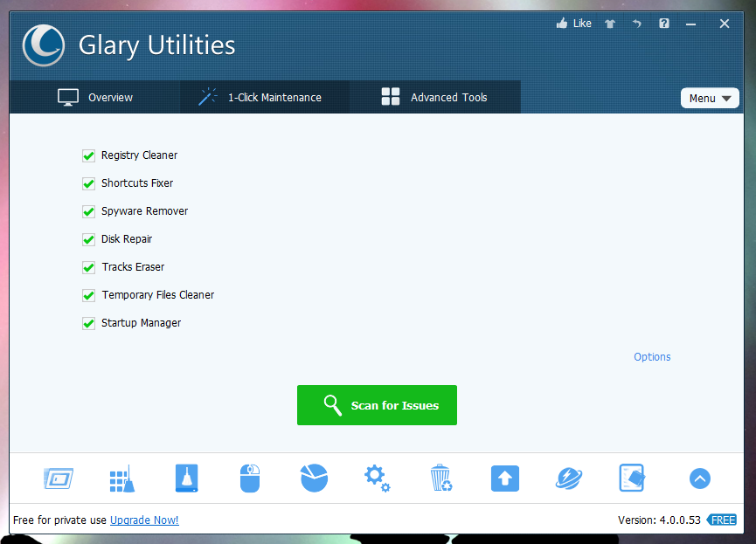Open the Menu dropdown
756x544 pixels.
point(709,99)
